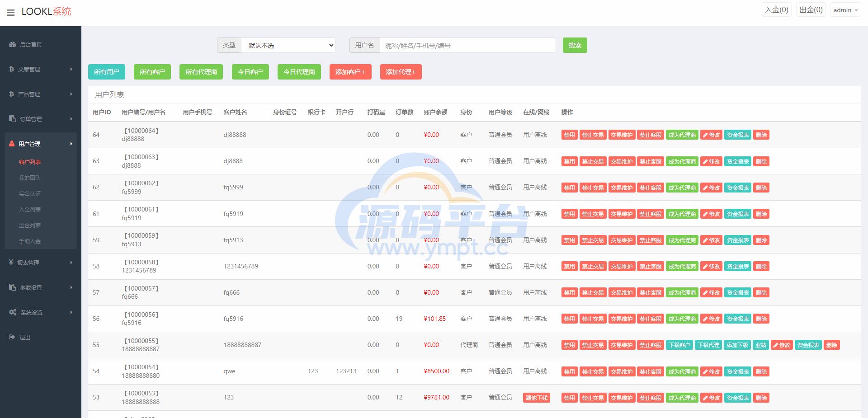
Task: Click 禁止交易 for user 63
Action: (x=593, y=161)
